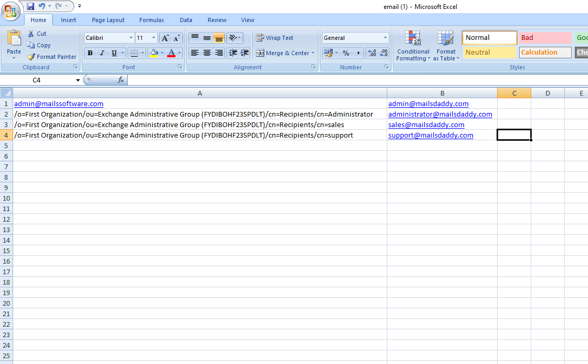Undo the last action
This screenshot has height=364, width=588.
pos(42,6)
